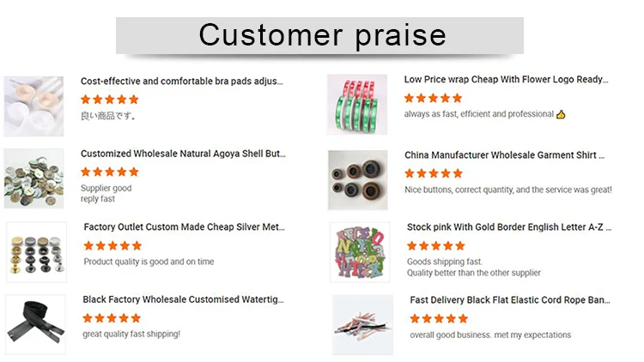This screenshot has height=362, width=644.
Task: Click the star rating under bra pads title
Action: point(110,100)
